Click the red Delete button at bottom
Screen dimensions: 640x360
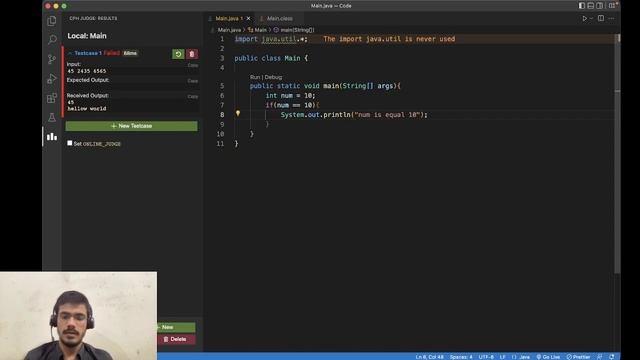click(176, 339)
